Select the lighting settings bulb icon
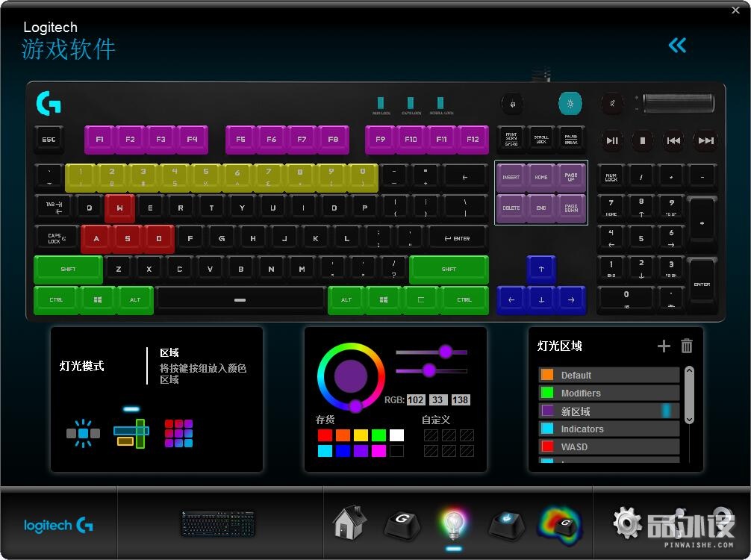The width and height of the screenshot is (751, 560). pyautogui.click(x=453, y=523)
